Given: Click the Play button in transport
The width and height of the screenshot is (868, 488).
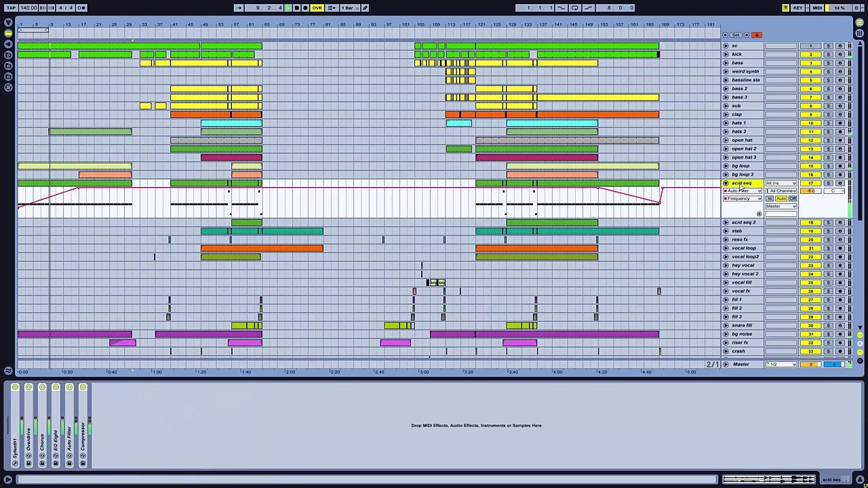Looking at the screenshot, I should [288, 7].
